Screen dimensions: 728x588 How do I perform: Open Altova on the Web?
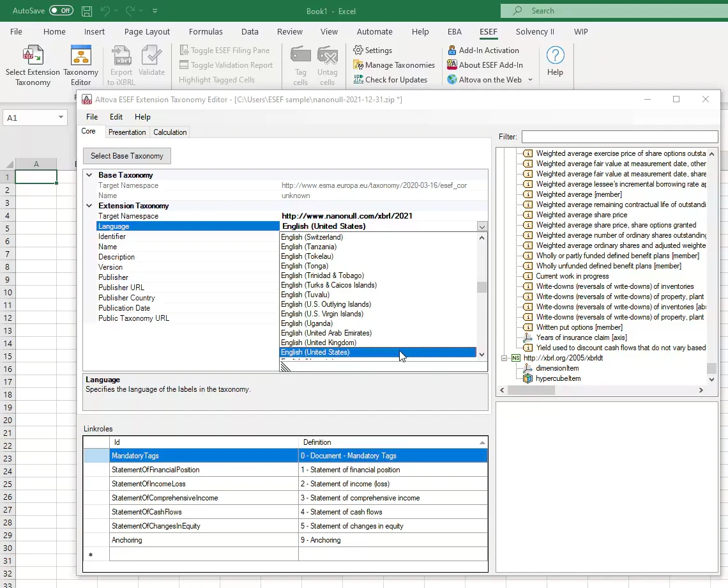click(x=484, y=79)
